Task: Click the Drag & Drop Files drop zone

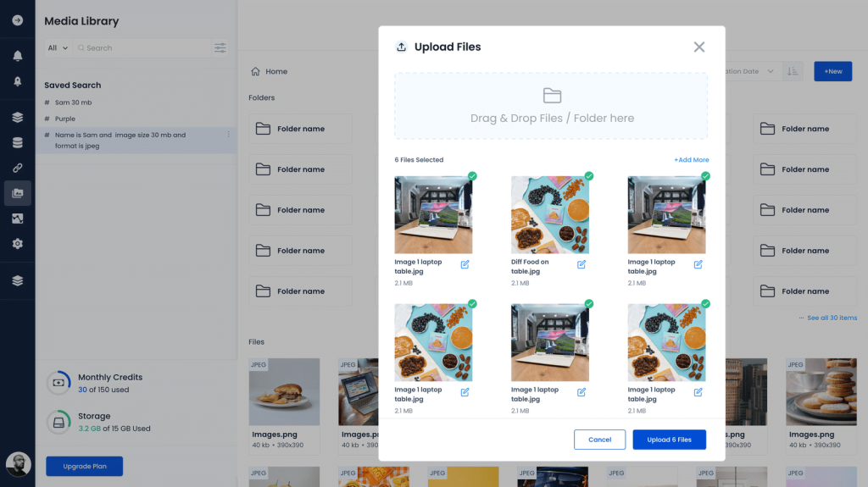Action: pyautogui.click(x=551, y=106)
